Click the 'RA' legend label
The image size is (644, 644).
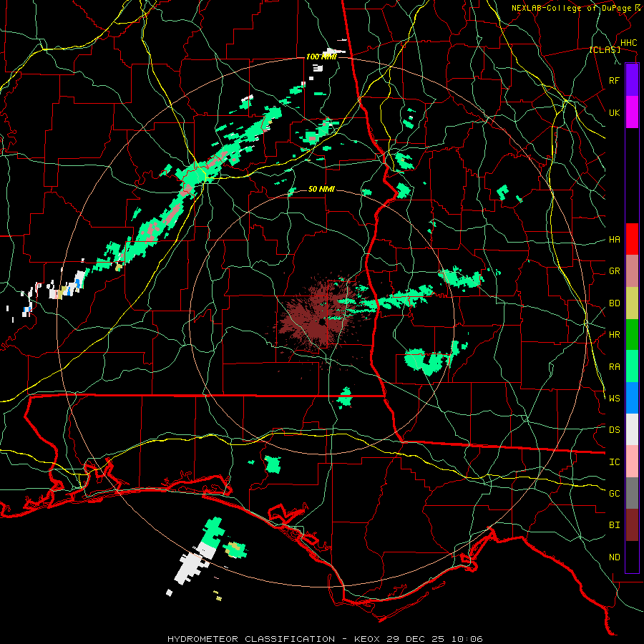pyautogui.click(x=615, y=367)
